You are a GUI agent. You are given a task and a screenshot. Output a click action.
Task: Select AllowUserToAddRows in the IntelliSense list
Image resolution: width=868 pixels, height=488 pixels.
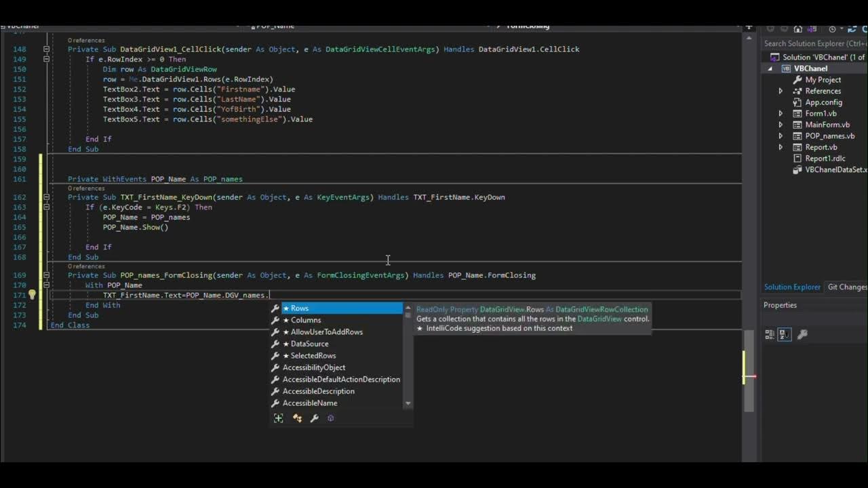342,332
